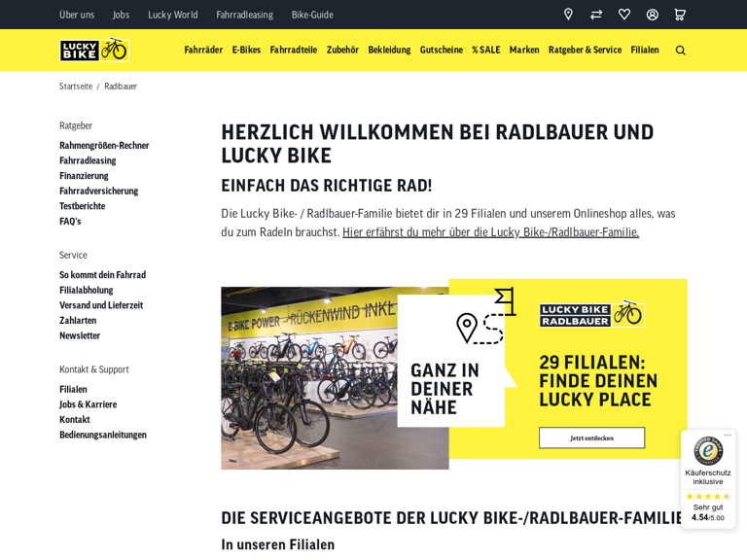Click the compare arrows icon

(596, 15)
